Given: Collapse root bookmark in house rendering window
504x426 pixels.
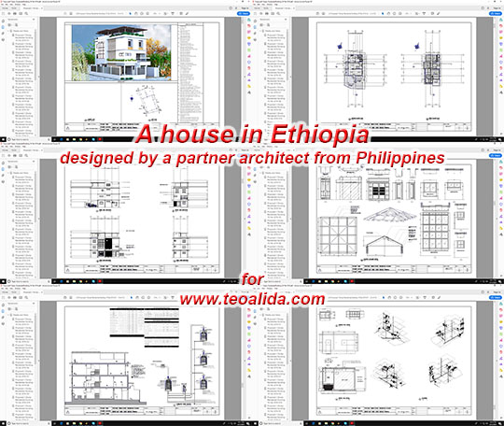Looking at the screenshot, I should point(8,31).
